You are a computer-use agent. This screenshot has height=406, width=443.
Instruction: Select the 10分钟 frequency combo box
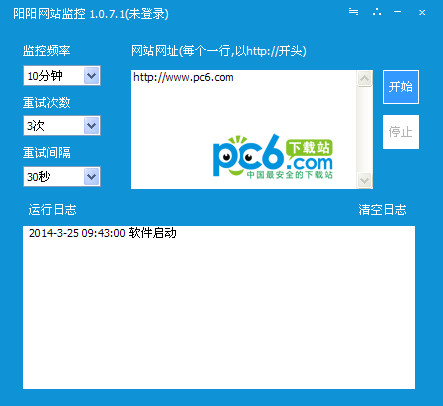pos(62,76)
